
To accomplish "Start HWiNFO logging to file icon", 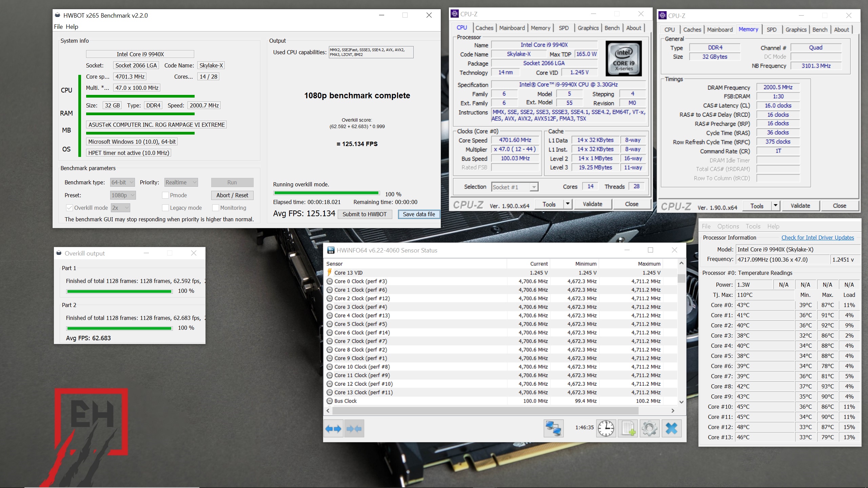I will pyautogui.click(x=628, y=429).
